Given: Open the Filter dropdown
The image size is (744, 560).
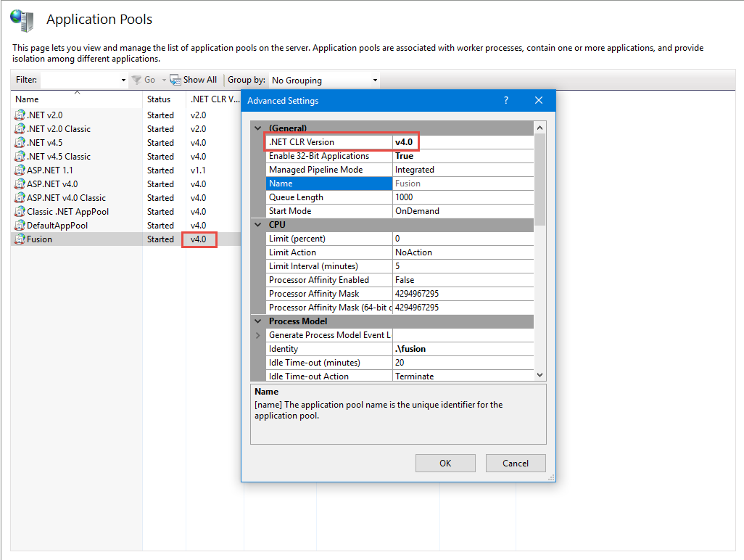Looking at the screenshot, I should pos(123,81).
